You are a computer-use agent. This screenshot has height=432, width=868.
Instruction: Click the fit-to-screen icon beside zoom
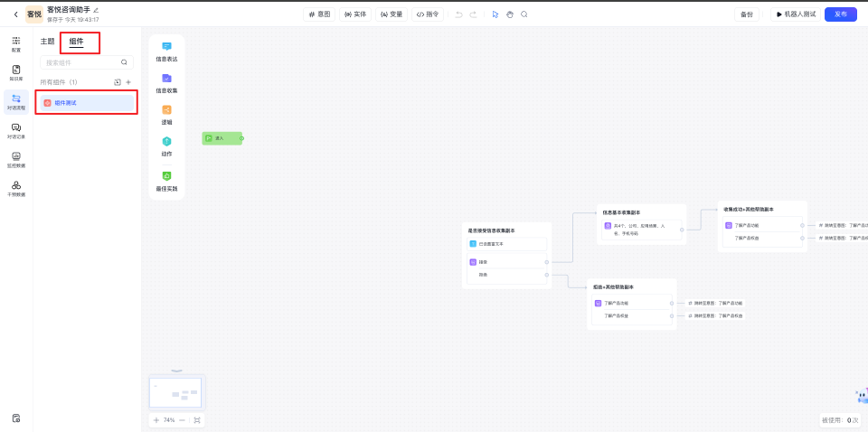[x=197, y=420]
